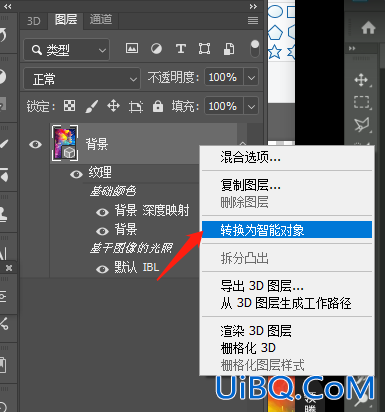Toggle eye of 背景 texture under 基础颜色
The width and height of the screenshot is (385, 412).
tap(102, 231)
